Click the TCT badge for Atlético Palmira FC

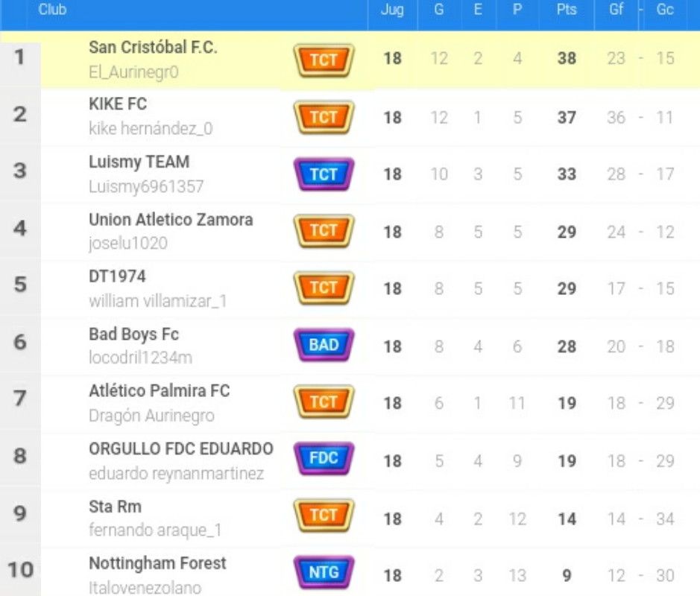pos(324,402)
